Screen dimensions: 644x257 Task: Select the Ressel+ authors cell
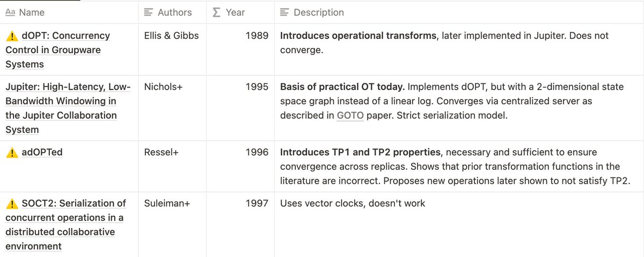click(172, 166)
